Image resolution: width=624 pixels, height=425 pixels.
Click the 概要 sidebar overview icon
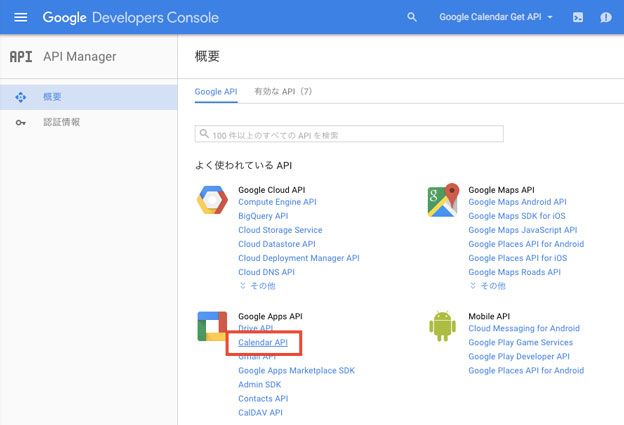[x=21, y=97]
